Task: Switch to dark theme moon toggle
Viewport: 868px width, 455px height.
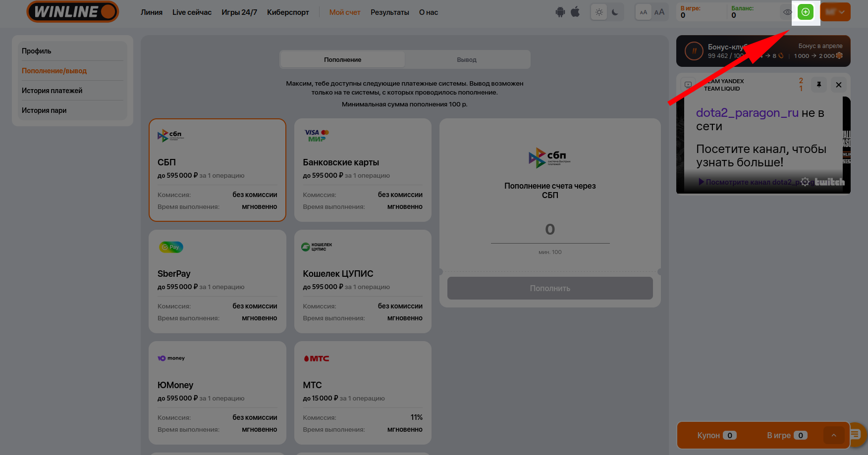Action: tap(615, 12)
